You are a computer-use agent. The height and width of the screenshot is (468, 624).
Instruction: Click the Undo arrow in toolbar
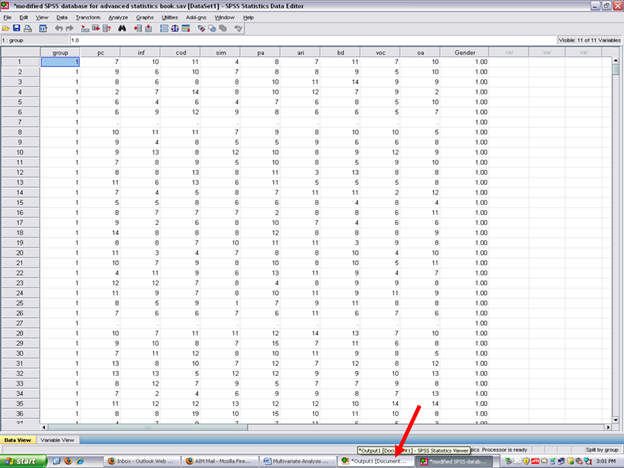click(x=58, y=28)
